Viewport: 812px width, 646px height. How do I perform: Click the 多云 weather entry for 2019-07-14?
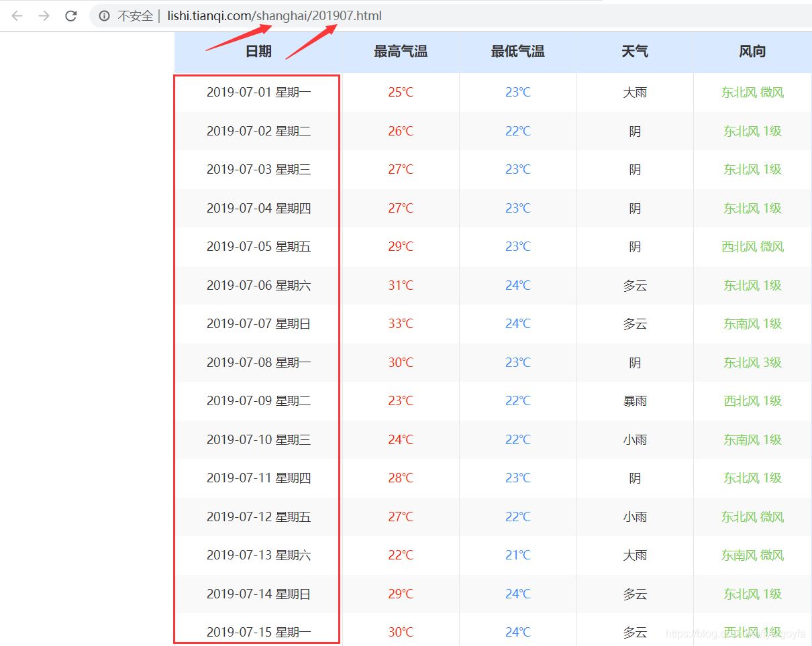click(635, 594)
